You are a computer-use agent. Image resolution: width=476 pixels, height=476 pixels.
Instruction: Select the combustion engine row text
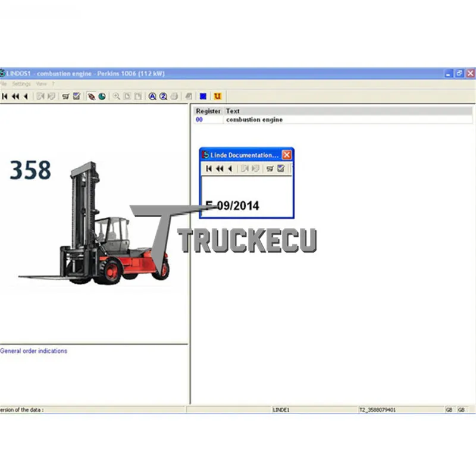pos(255,120)
